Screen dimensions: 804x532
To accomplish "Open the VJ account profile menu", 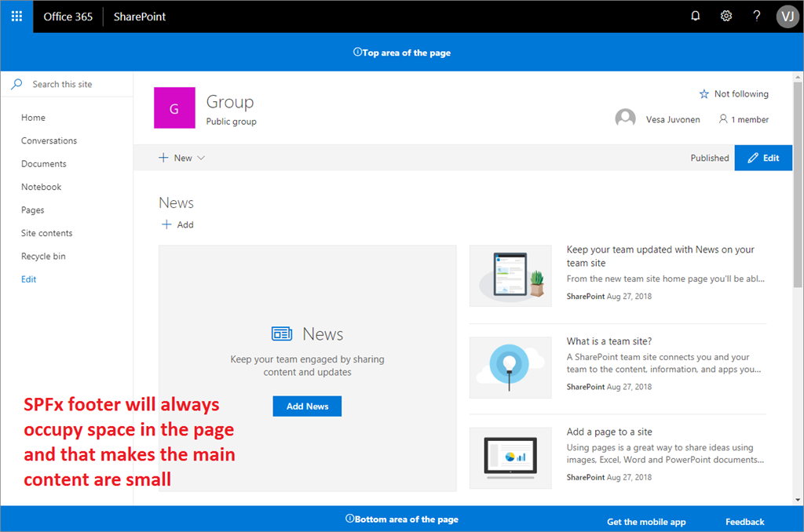I will [787, 16].
